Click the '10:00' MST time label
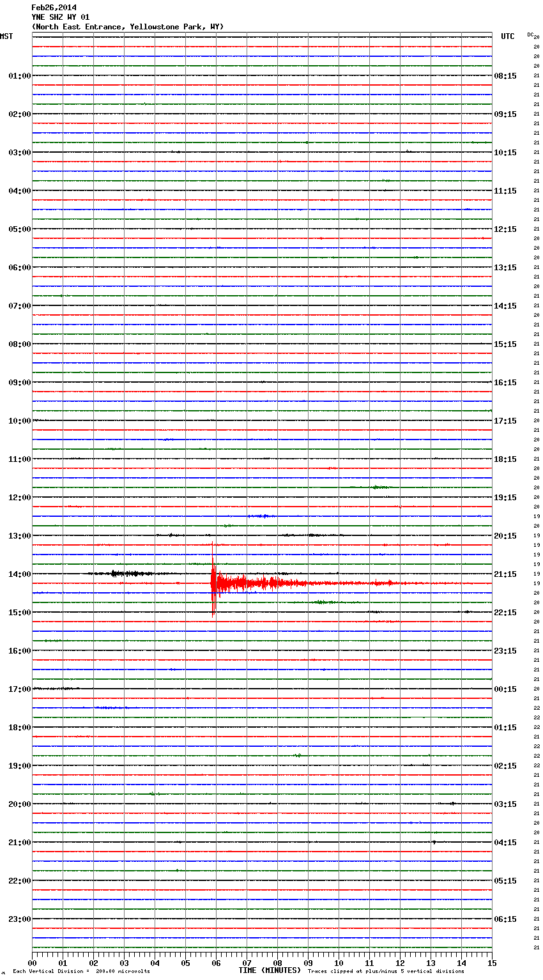This screenshot has width=543, height=980. click(19, 421)
